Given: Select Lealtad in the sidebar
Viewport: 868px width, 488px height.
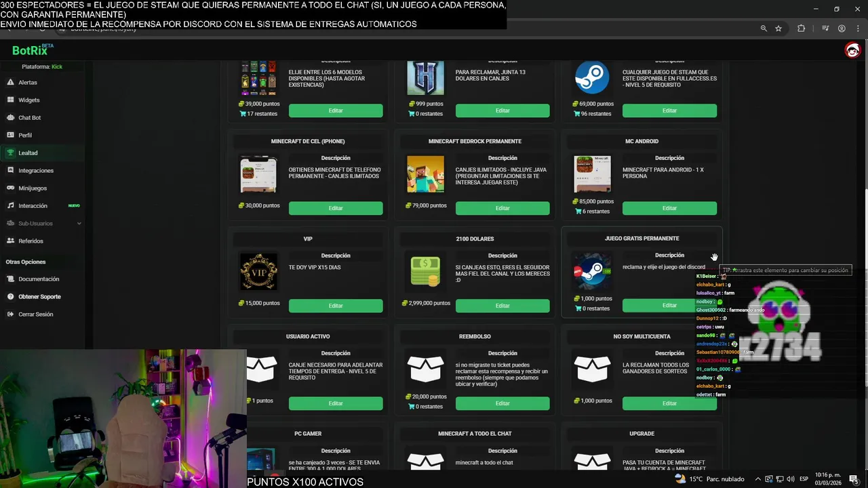Looking at the screenshot, I should tap(42, 152).
